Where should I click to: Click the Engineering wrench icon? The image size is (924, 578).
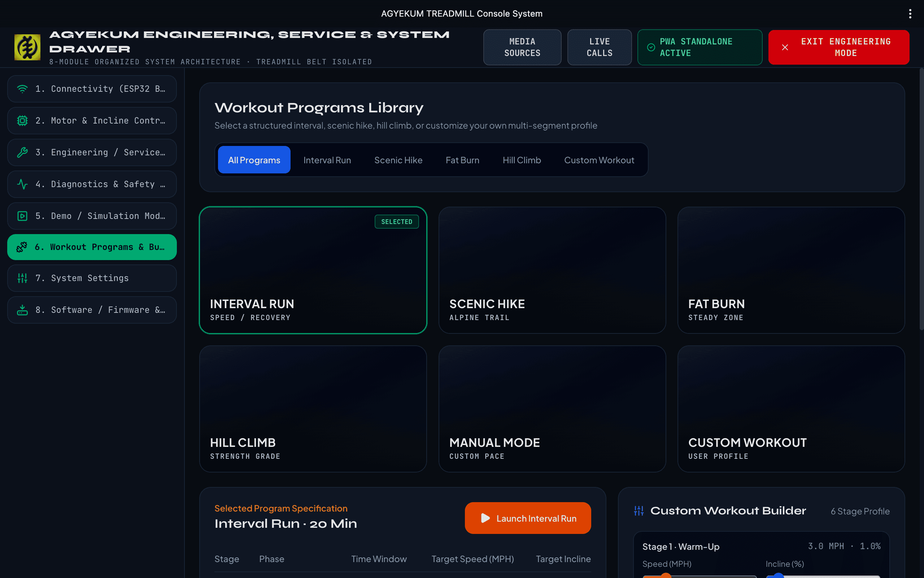(22, 152)
